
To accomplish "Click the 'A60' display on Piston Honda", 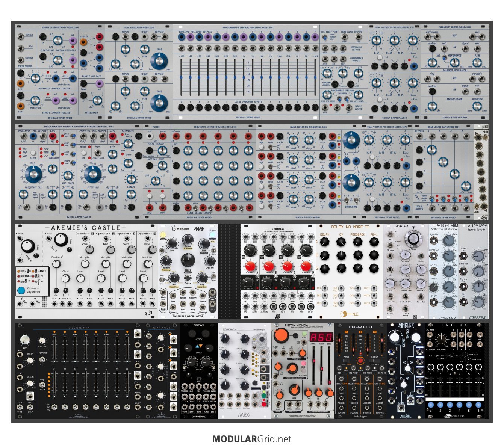I will click(321, 337).
